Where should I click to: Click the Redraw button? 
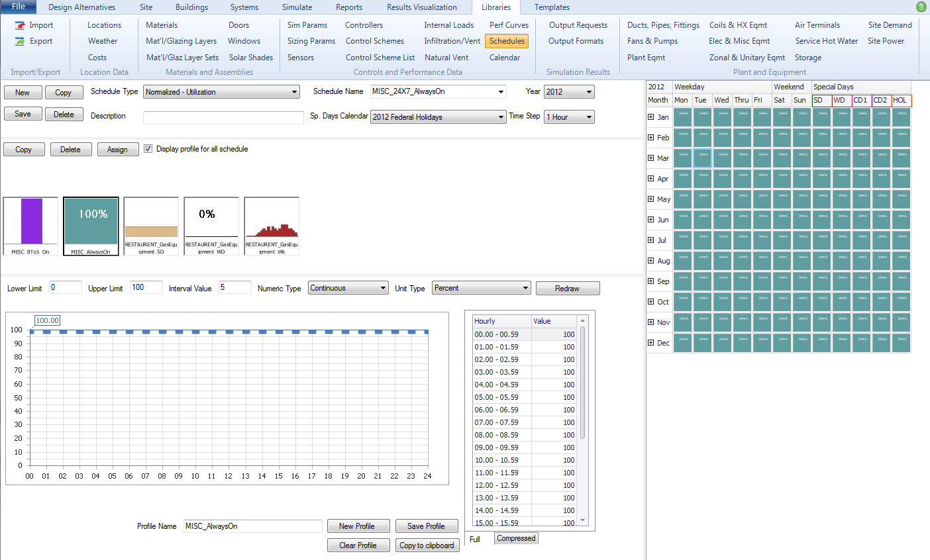pos(568,289)
